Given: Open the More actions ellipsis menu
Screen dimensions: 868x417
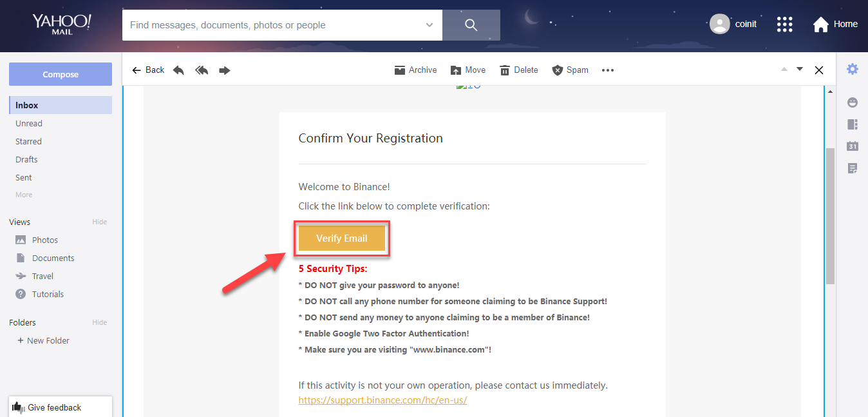Looking at the screenshot, I should 608,70.
